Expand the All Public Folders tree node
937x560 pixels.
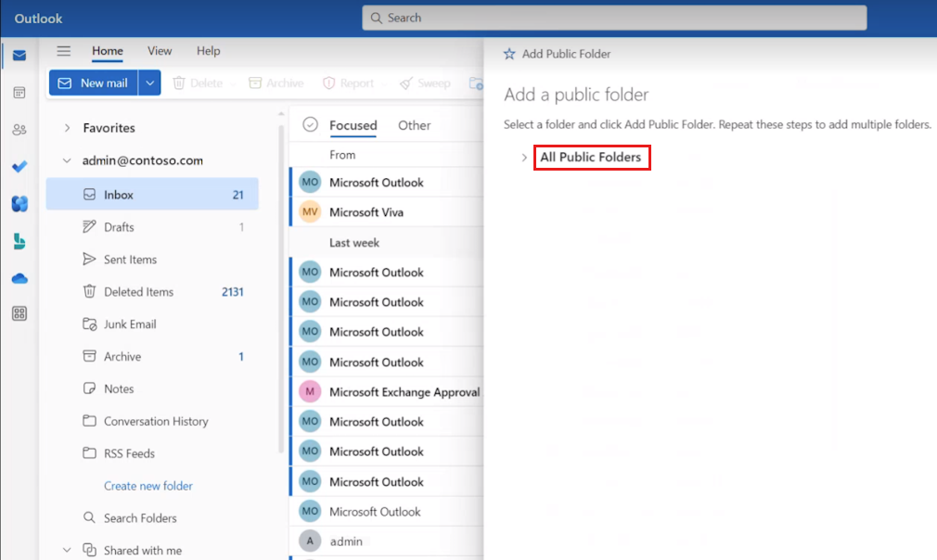pyautogui.click(x=523, y=158)
